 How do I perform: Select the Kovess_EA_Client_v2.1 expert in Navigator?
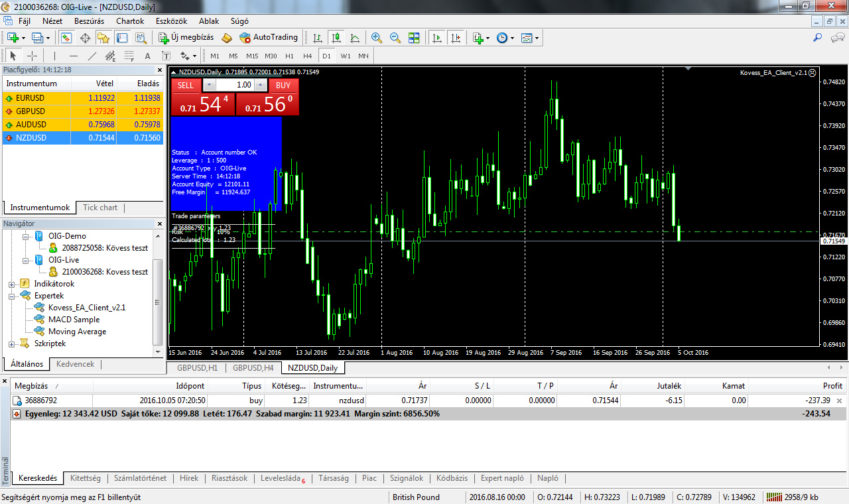pos(86,308)
